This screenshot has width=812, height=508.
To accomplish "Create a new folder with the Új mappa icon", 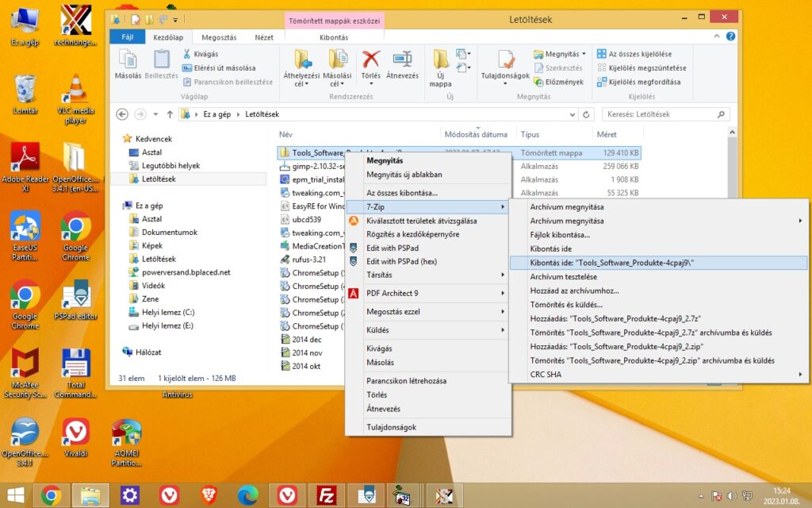I will [x=441, y=60].
